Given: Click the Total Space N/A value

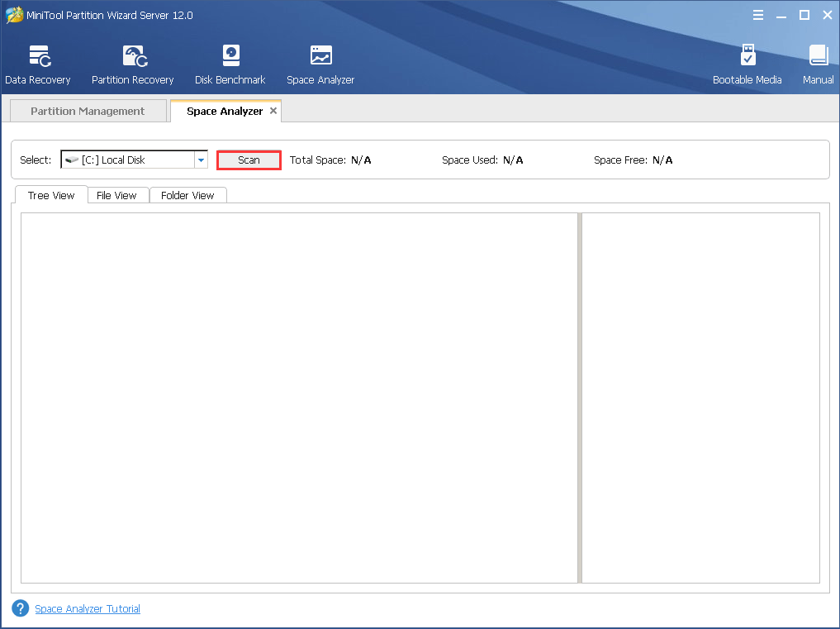Looking at the screenshot, I should point(361,160).
